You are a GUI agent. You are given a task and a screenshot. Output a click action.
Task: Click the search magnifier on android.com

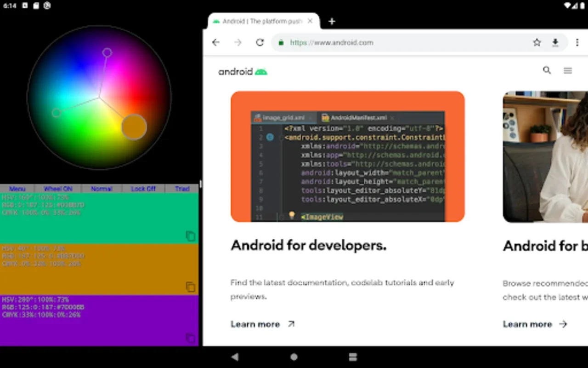pyautogui.click(x=547, y=70)
